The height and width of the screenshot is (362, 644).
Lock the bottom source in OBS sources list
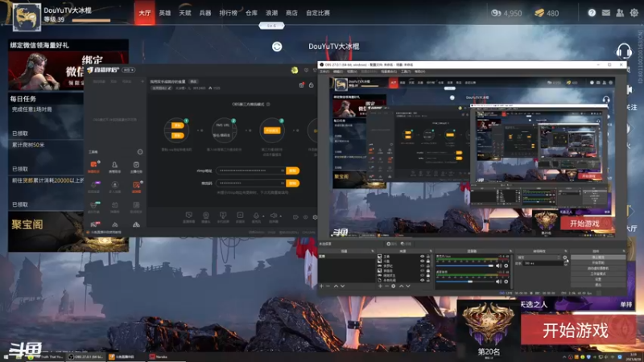pos(428,280)
